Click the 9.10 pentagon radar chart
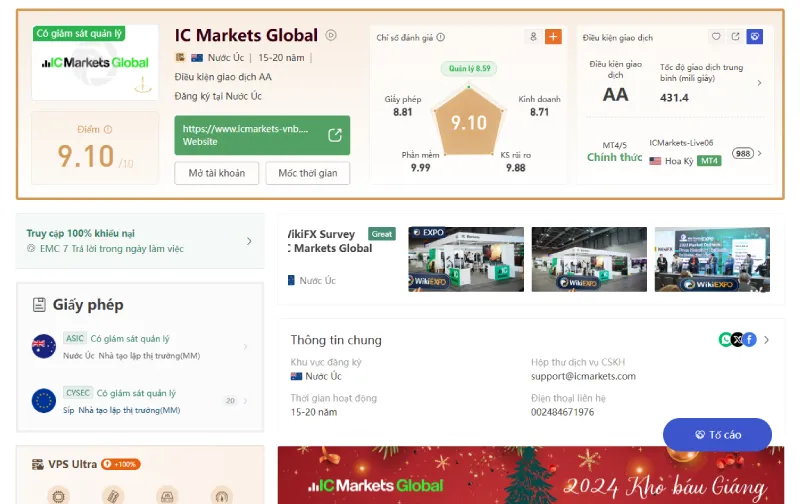Viewport: 800px width, 504px height. pos(468,122)
